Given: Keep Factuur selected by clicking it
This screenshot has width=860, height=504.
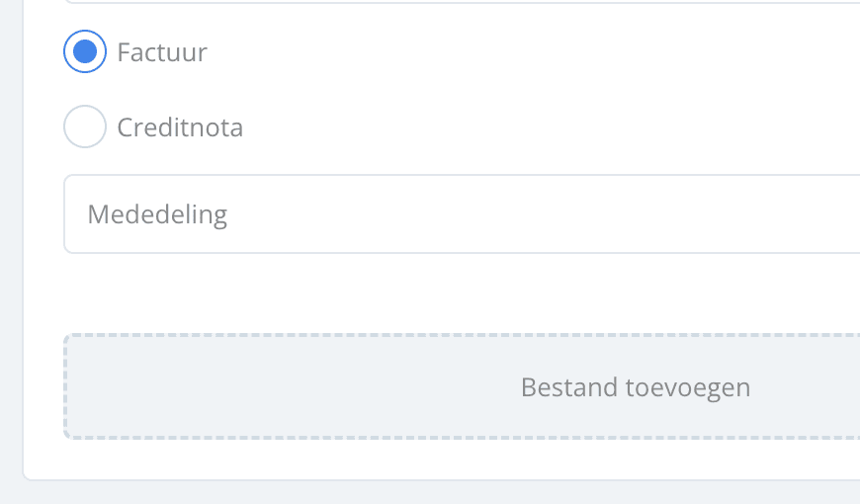Looking at the screenshot, I should 85,51.
